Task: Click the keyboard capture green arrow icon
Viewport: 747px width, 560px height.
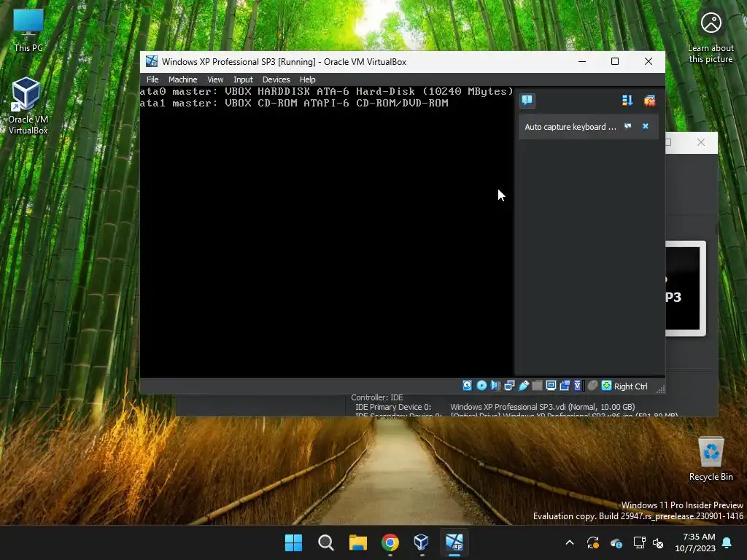Action: [606, 386]
